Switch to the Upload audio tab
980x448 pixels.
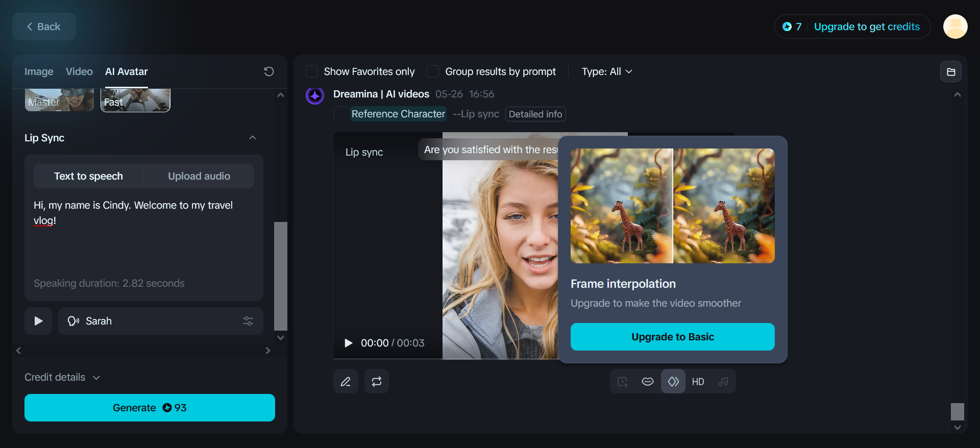[199, 176]
